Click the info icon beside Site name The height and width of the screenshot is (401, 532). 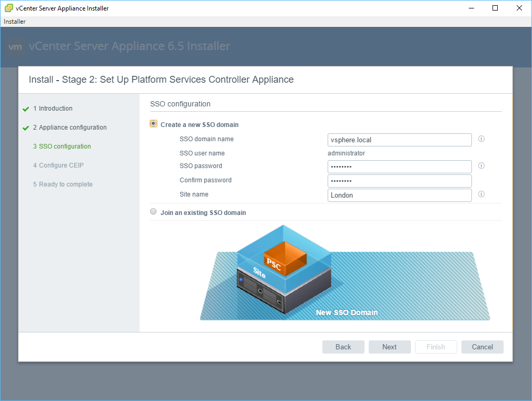pos(481,194)
